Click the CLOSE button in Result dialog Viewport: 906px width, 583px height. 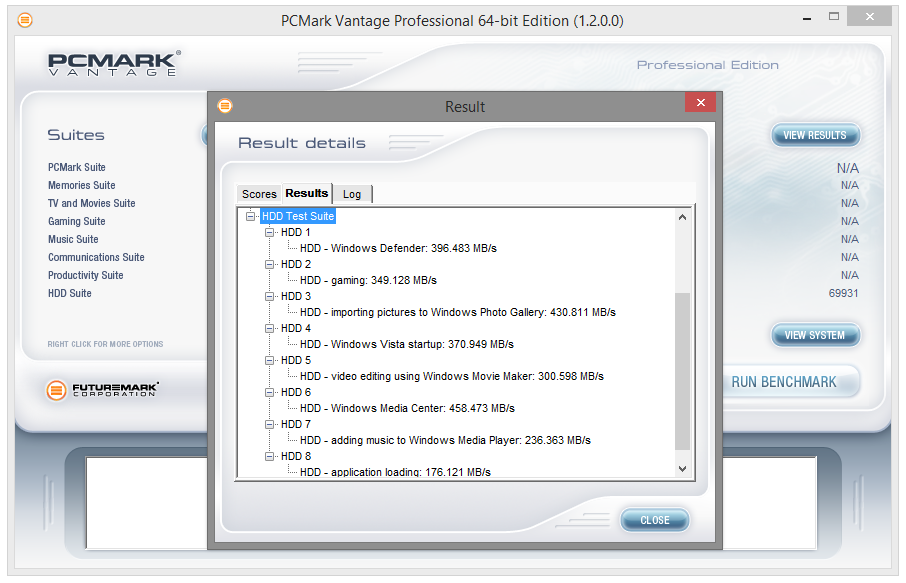tap(655, 520)
